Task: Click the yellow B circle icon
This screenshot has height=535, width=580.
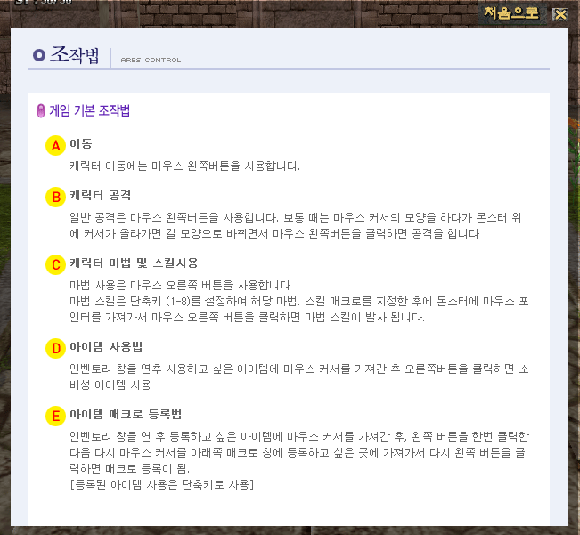Action: pyautogui.click(x=55, y=196)
